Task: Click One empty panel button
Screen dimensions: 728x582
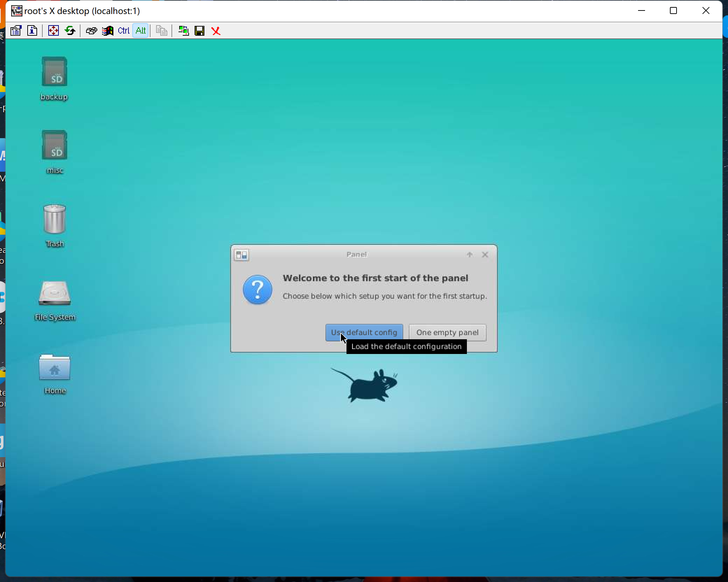Action: click(447, 332)
